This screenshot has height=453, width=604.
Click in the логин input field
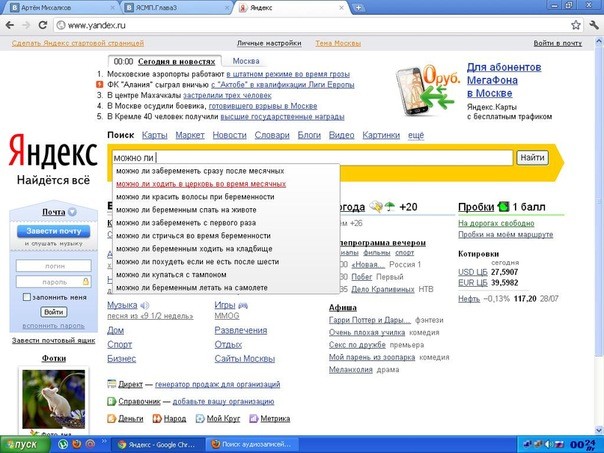pos(54,266)
